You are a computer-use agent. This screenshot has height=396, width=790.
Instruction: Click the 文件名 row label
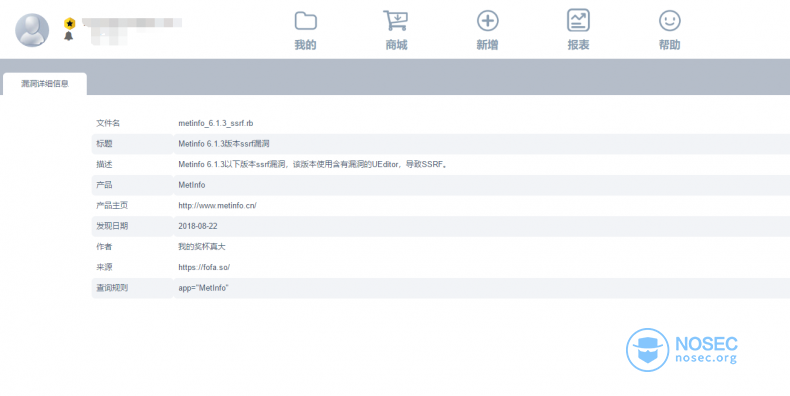[108, 123]
